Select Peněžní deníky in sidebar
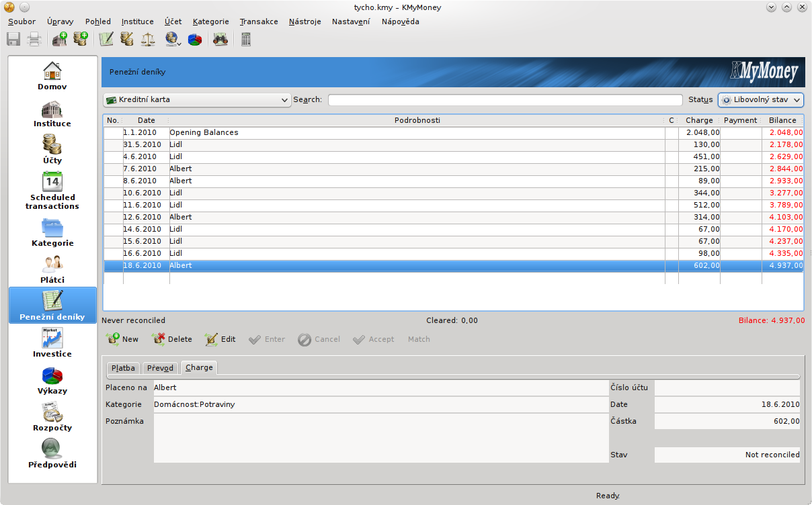The image size is (812, 505). 52,305
